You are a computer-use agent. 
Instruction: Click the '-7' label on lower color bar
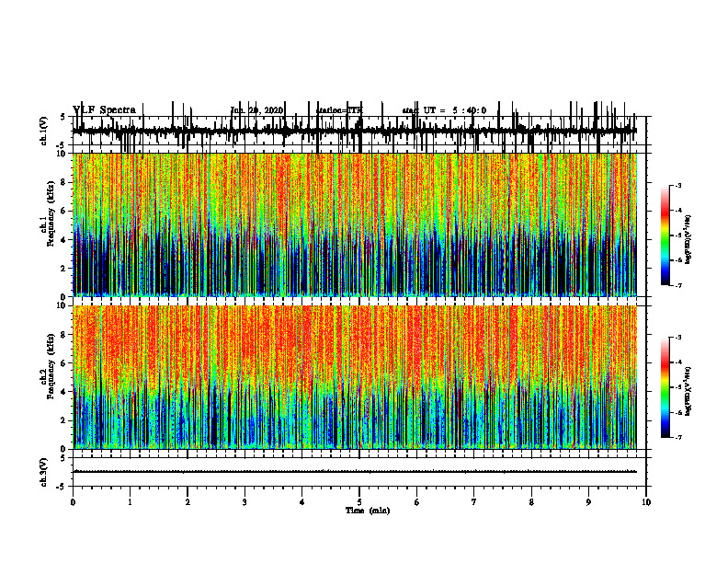tap(677, 437)
